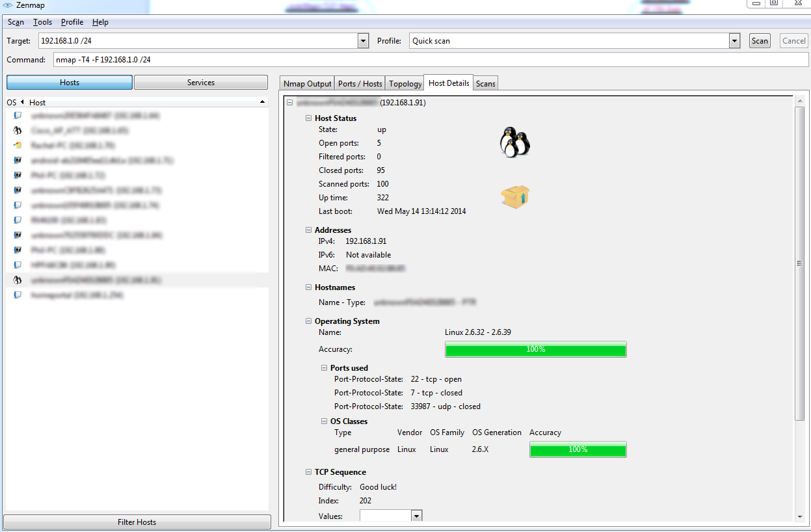
Task: Switch host list to Hosts view
Action: point(70,83)
